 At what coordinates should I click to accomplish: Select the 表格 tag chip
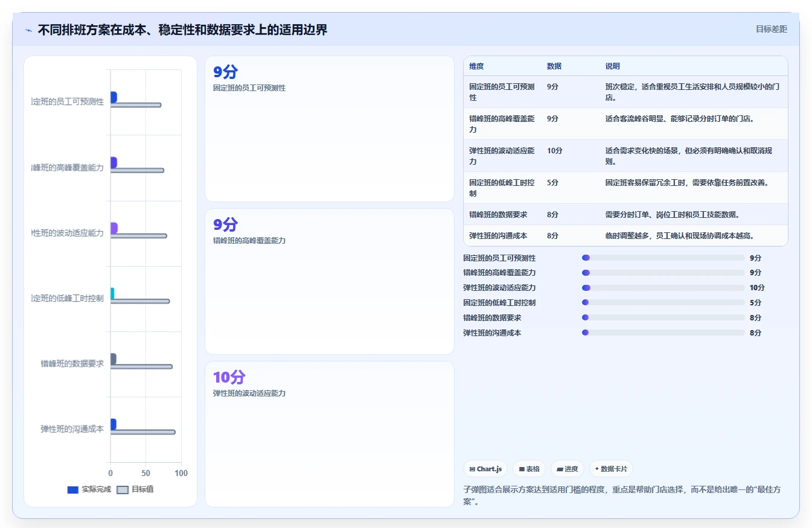529,469
